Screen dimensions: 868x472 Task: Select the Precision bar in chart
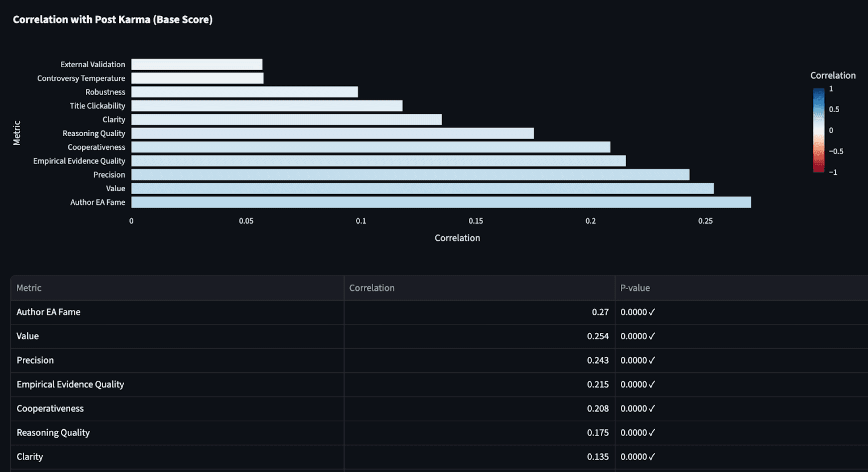pyautogui.click(x=410, y=175)
